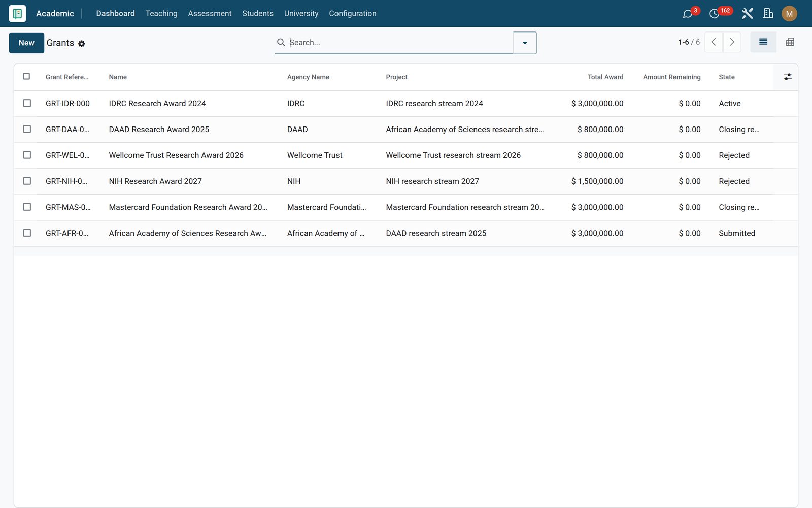
Task: Sort by Total Award column header
Action: [x=605, y=77]
